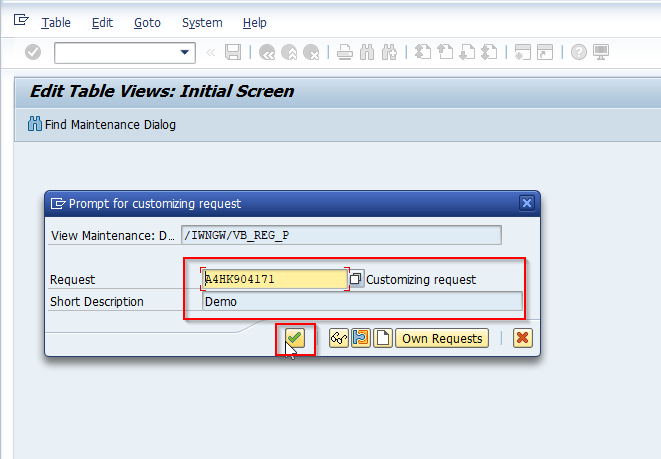The height and width of the screenshot is (459, 661).
Task: Open the System menu
Action: coord(202,23)
